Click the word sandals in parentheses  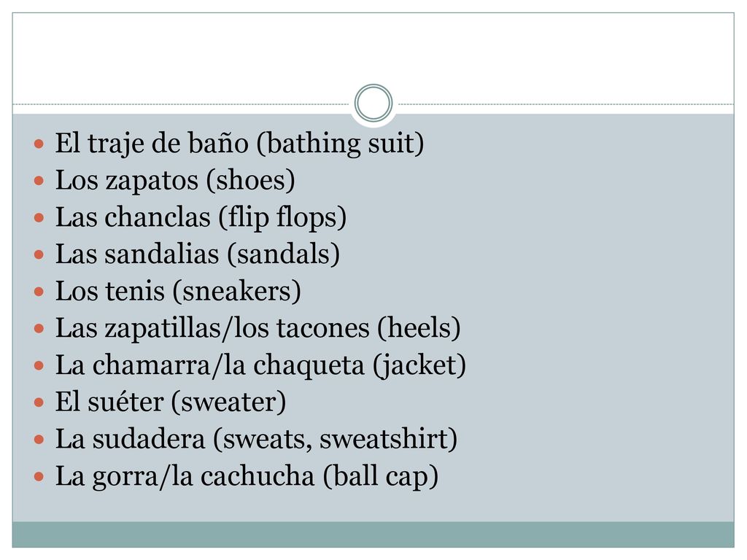click(284, 254)
